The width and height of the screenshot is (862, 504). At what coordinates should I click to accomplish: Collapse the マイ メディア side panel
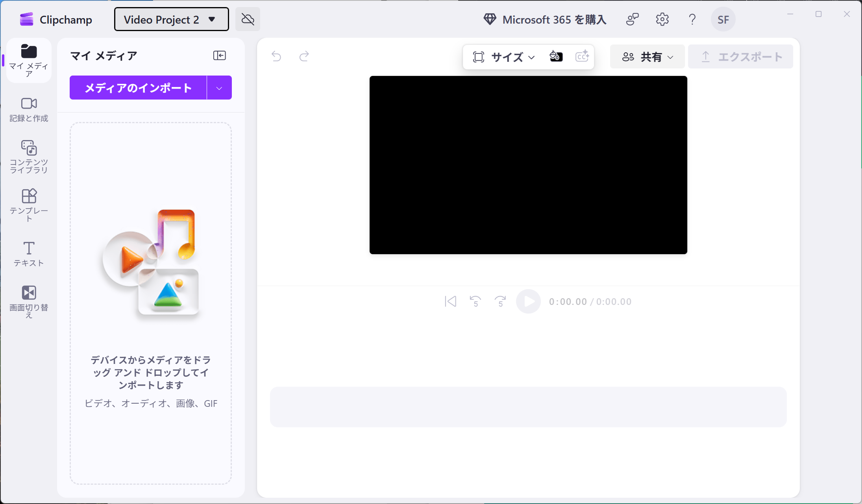point(219,55)
